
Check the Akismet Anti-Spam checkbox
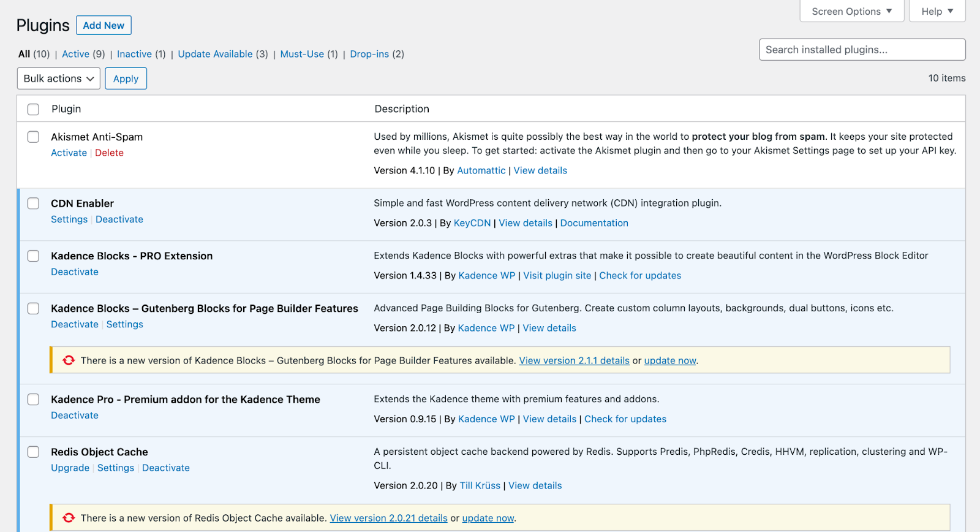point(34,137)
